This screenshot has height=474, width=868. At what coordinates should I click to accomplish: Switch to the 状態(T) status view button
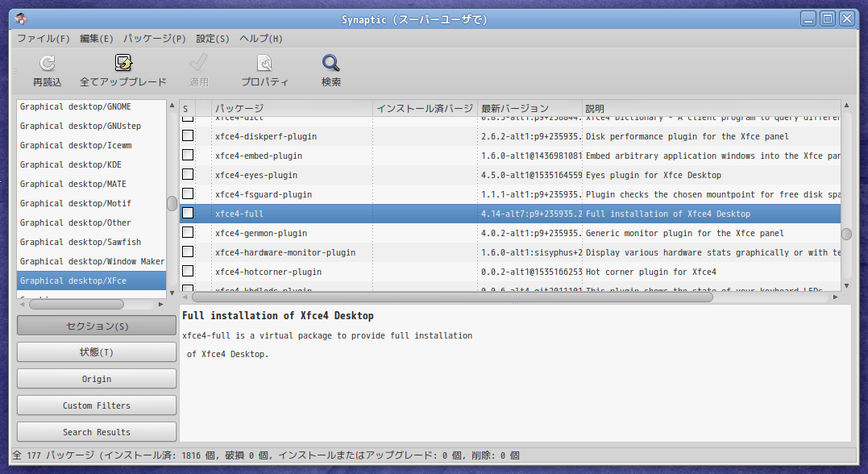click(97, 352)
